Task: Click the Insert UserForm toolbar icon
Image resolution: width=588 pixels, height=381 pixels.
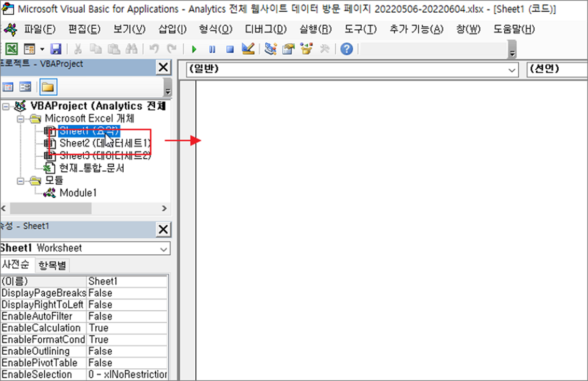Action: point(29,49)
